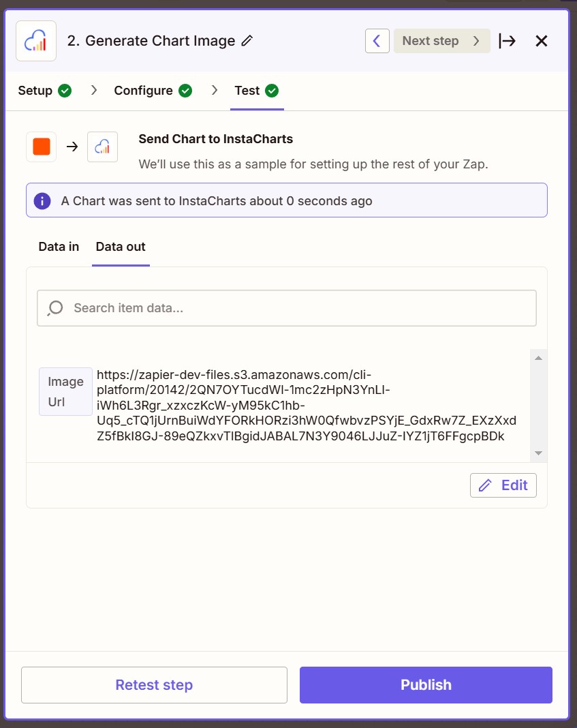Image resolution: width=577 pixels, height=728 pixels.
Task: Open the Configure tab
Action: click(x=143, y=91)
